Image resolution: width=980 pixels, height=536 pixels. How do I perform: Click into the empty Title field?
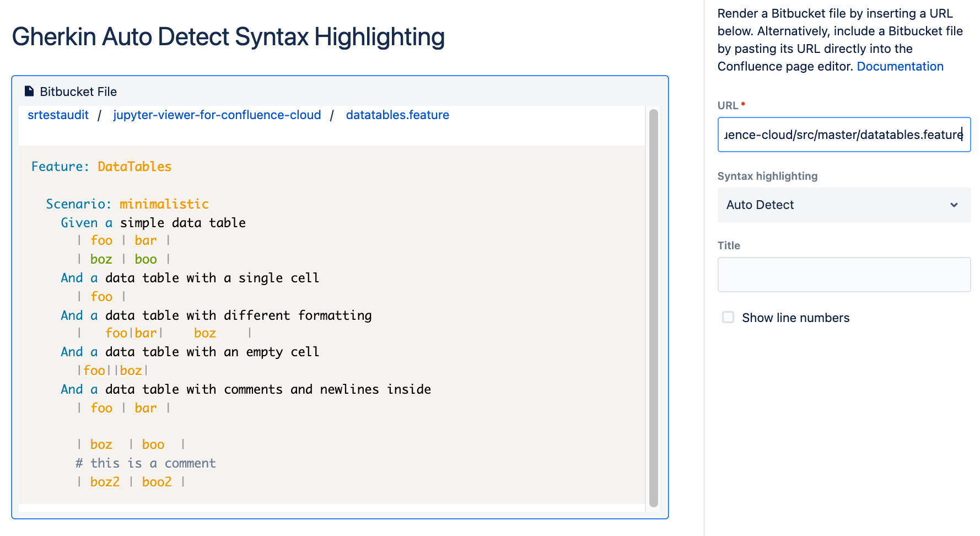(843, 275)
